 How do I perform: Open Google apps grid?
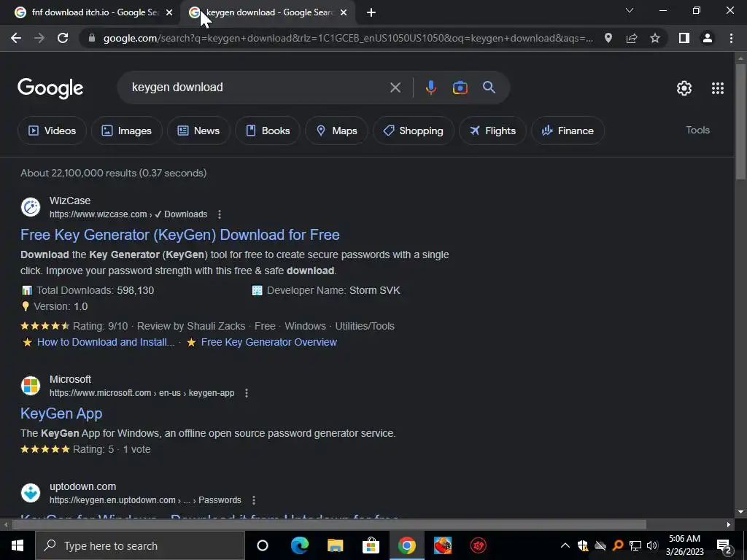[718, 88]
